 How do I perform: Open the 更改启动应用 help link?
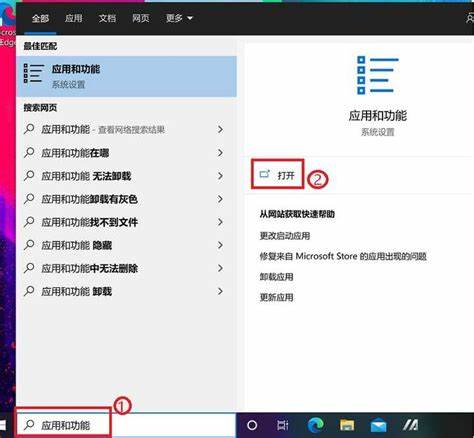[x=285, y=236]
